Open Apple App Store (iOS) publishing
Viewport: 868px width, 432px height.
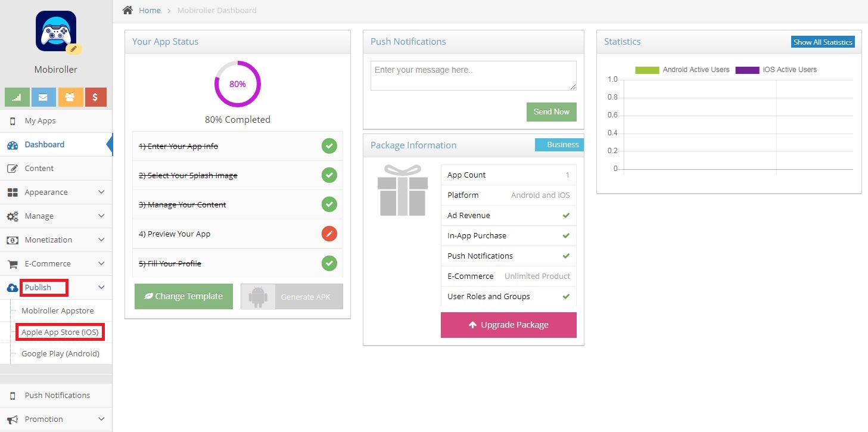pos(60,332)
